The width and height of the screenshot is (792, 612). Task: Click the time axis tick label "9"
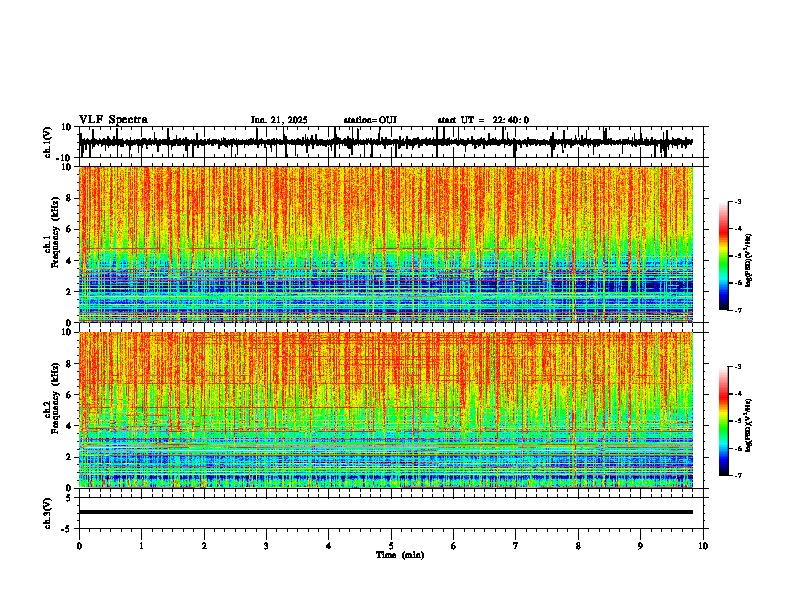pyautogui.click(x=640, y=546)
